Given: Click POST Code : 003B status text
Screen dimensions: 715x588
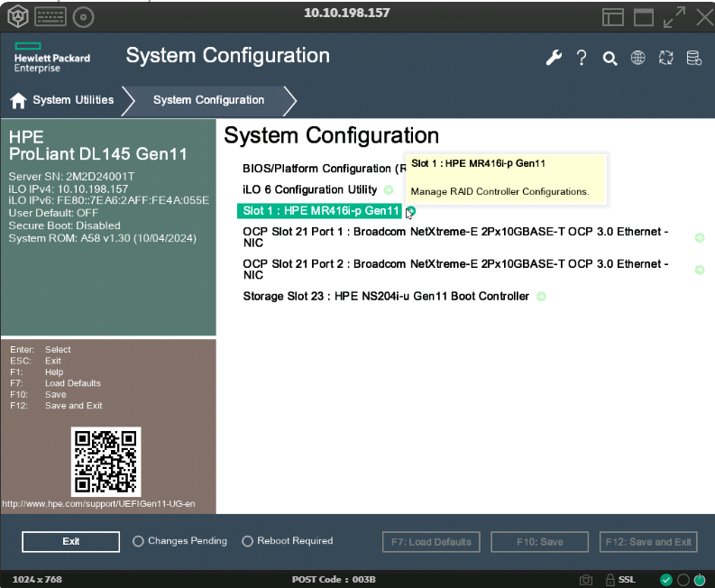Looking at the screenshot, I should pos(334,580).
